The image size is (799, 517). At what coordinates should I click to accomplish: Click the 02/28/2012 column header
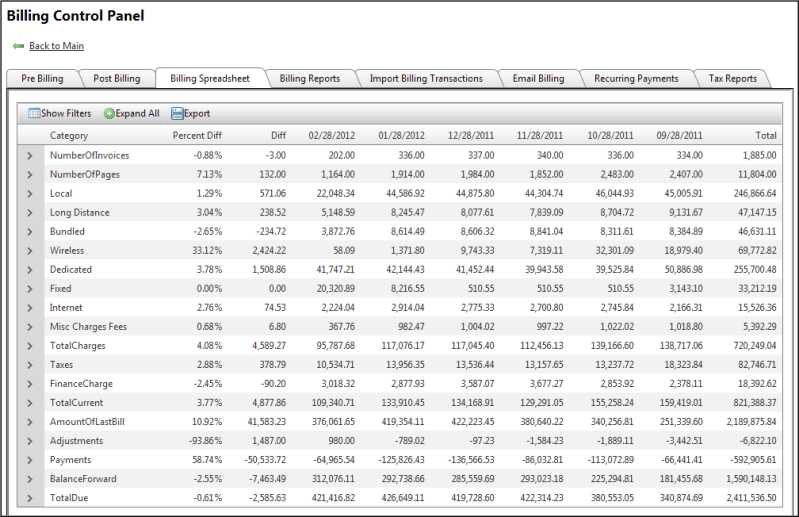332,135
